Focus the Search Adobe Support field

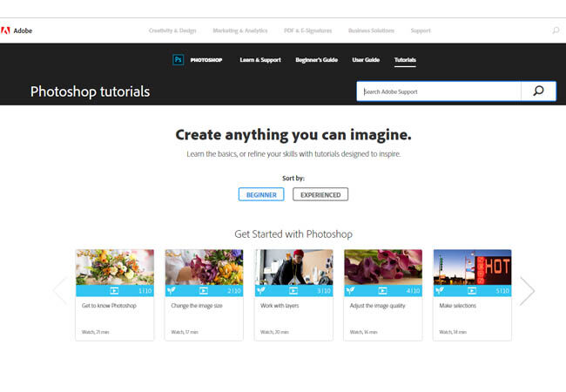click(x=439, y=91)
